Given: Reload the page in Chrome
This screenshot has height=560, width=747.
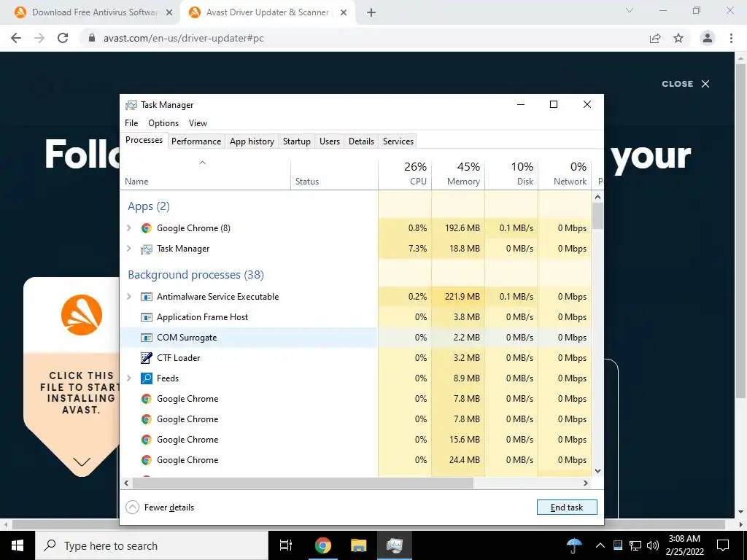Looking at the screenshot, I should pos(63,38).
